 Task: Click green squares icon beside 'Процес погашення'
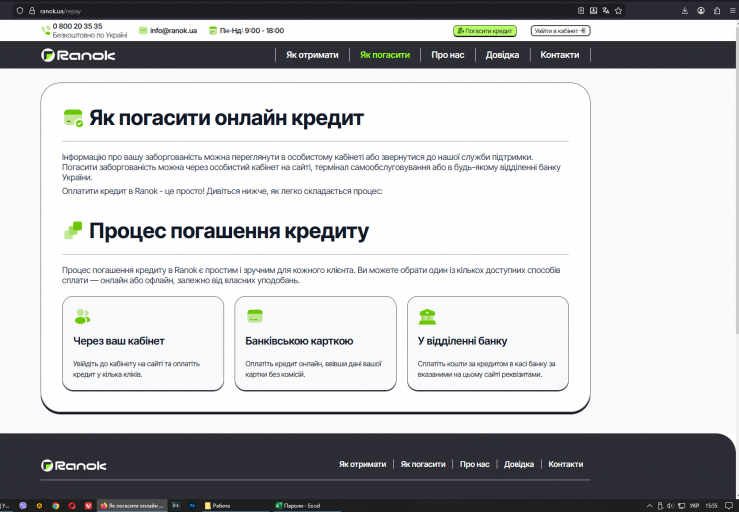click(x=73, y=231)
